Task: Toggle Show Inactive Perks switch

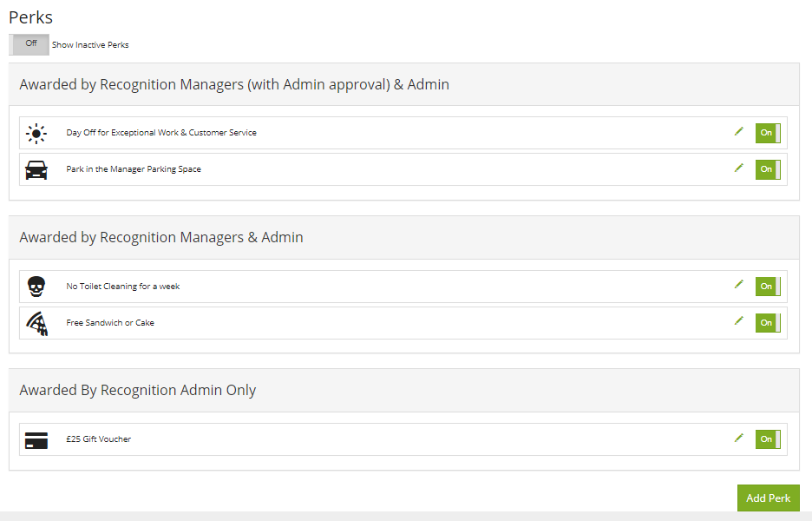Action: [x=29, y=44]
